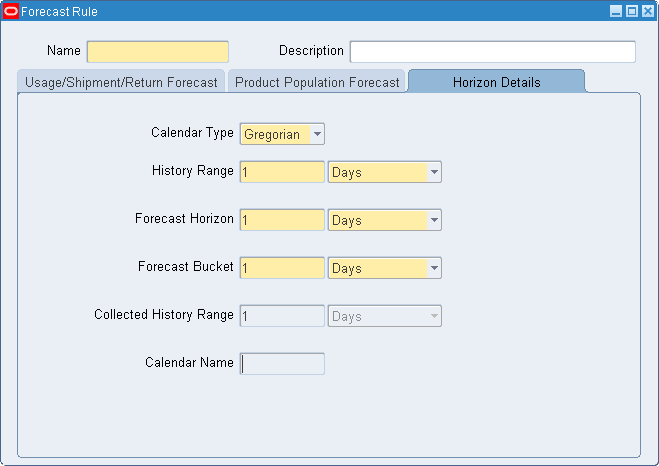659x466 pixels.
Task: Click the Calendar Name field
Action: [x=282, y=363]
